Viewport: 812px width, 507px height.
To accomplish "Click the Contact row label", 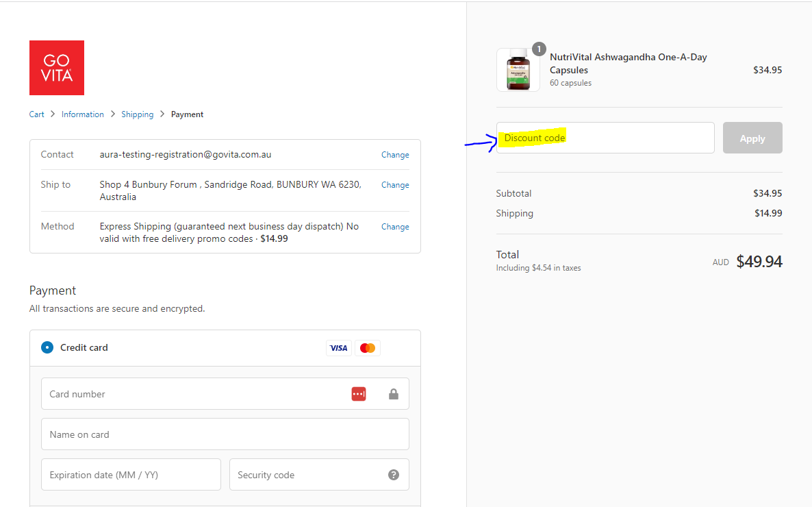I will 57,154.
